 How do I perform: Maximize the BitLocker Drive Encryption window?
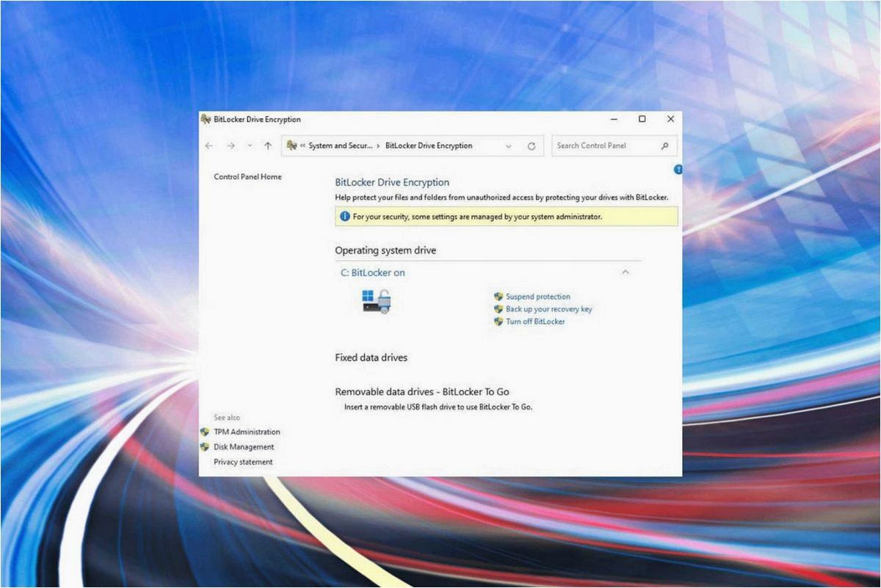click(x=642, y=119)
